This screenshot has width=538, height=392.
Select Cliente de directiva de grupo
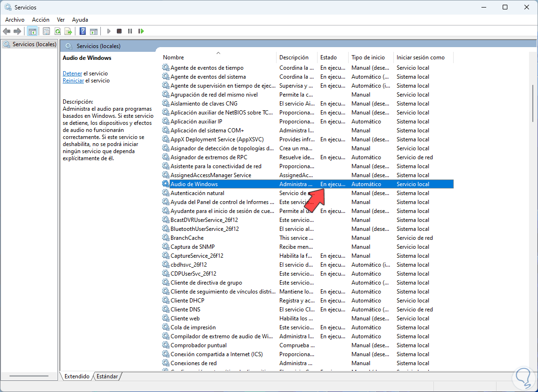[x=206, y=282]
